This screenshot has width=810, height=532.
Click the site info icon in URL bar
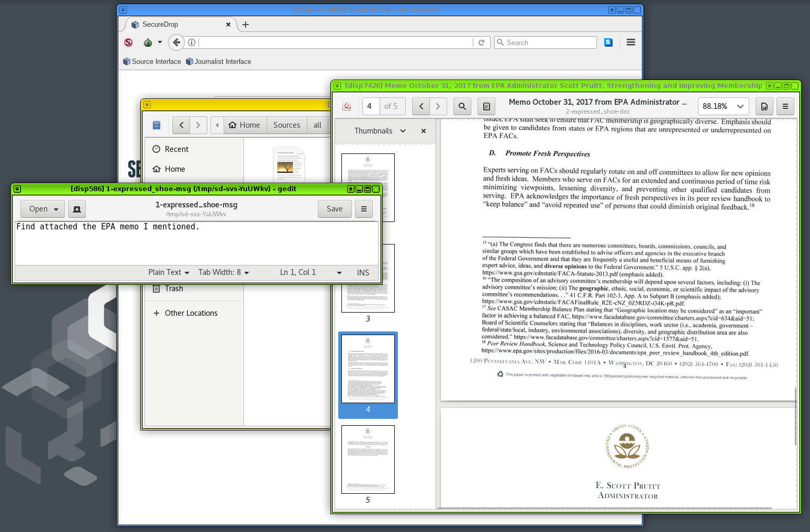[x=192, y=42]
